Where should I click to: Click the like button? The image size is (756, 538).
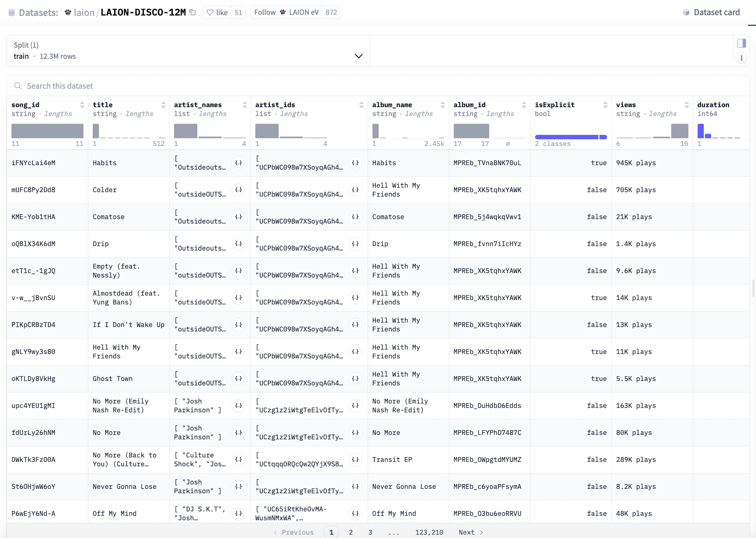pyautogui.click(x=217, y=13)
